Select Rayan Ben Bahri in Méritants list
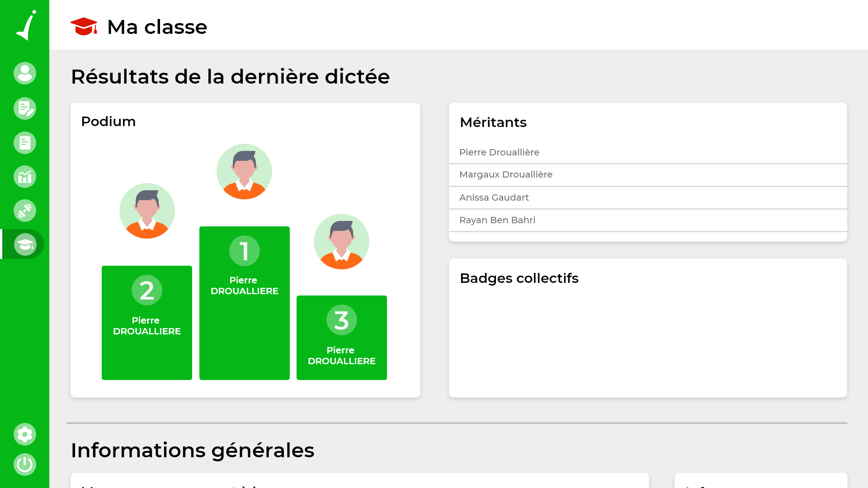The width and height of the screenshot is (868, 488). pyautogui.click(x=497, y=220)
